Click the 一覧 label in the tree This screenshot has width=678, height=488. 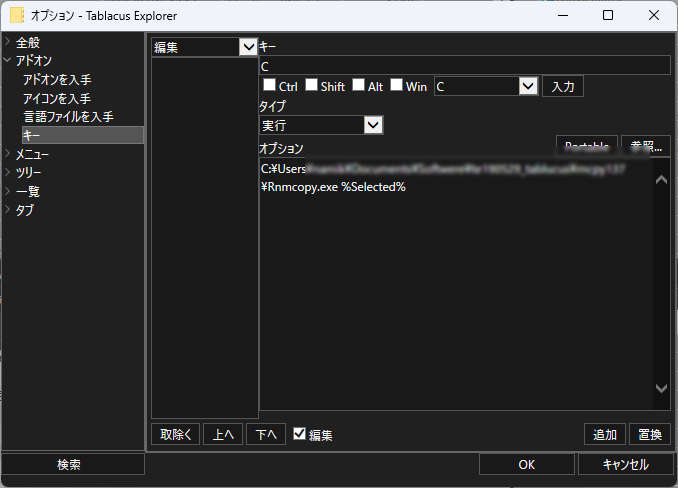click(x=28, y=191)
